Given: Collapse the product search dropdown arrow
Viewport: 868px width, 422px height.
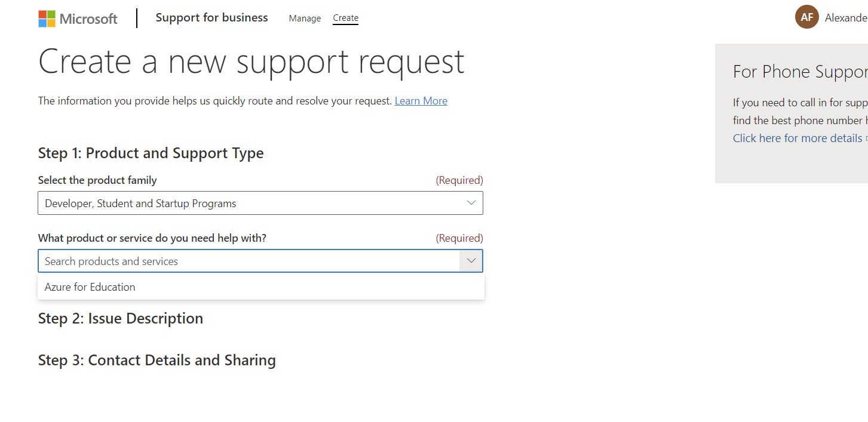Looking at the screenshot, I should (x=471, y=261).
